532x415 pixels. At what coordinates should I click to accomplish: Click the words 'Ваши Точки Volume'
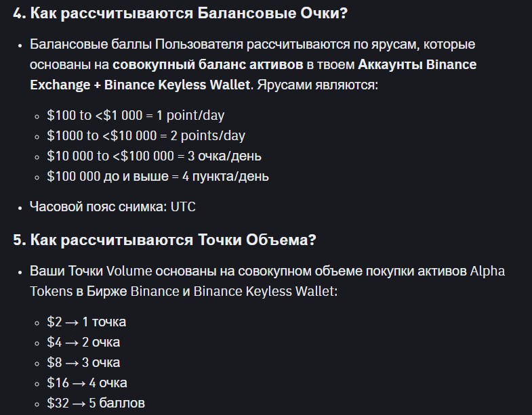(x=91, y=271)
